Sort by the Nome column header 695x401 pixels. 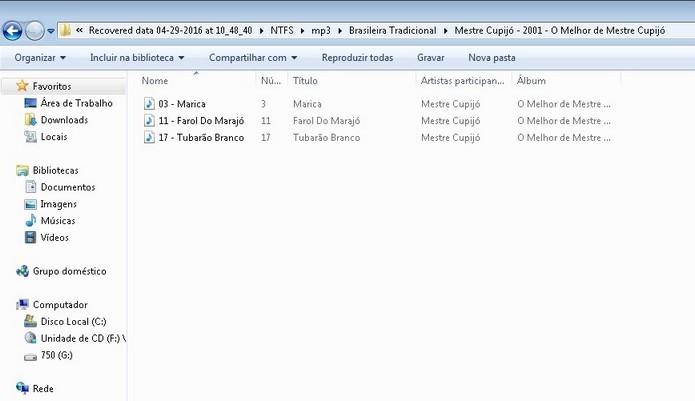click(x=155, y=81)
